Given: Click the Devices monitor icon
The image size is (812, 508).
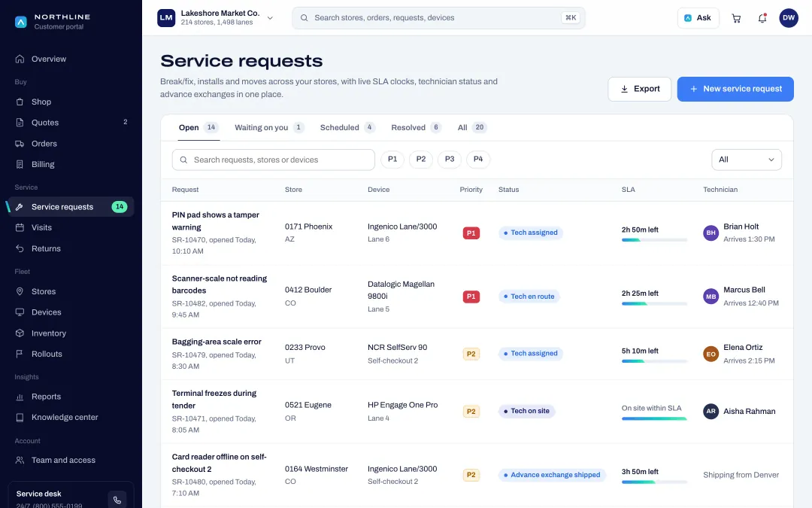Looking at the screenshot, I should (x=20, y=312).
